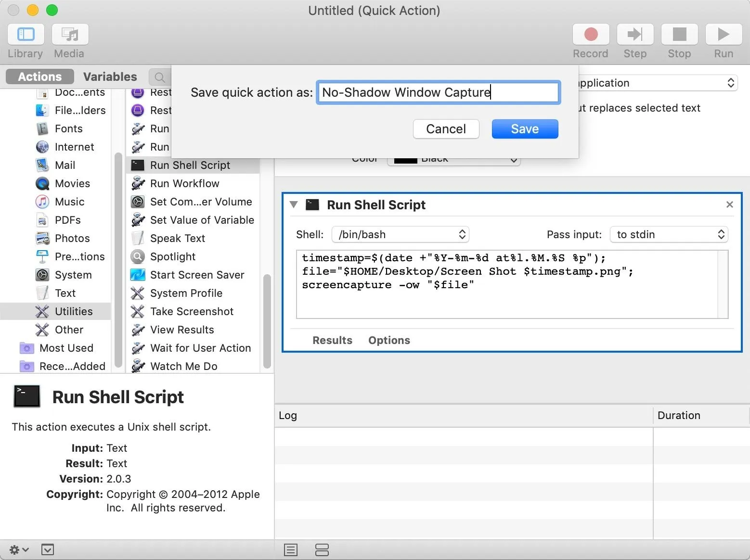Select Set Value of Variable action
The height and width of the screenshot is (560, 750).
(193, 220)
